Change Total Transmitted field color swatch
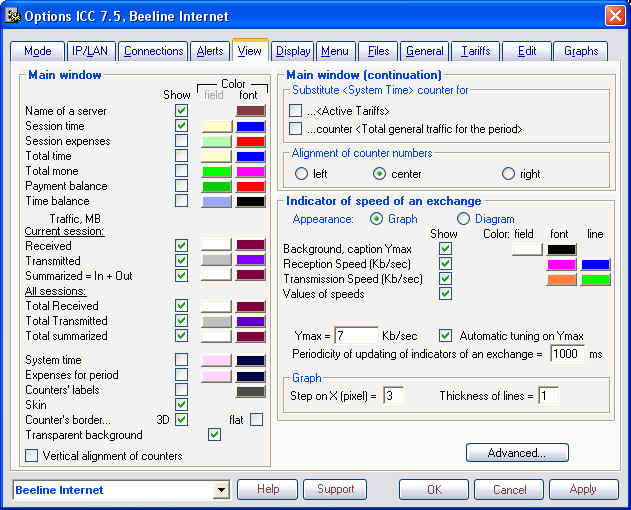631x510 pixels. 217,321
